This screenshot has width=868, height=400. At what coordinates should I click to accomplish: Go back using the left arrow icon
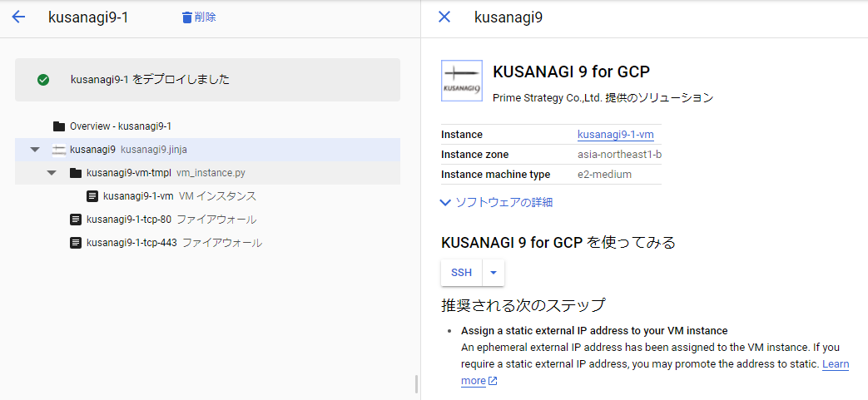pyautogui.click(x=19, y=17)
